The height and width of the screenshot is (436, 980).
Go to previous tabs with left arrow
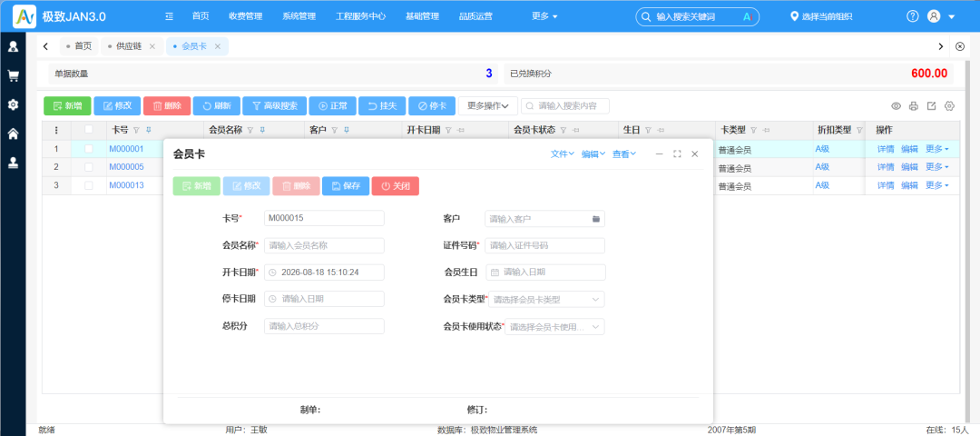(45, 46)
